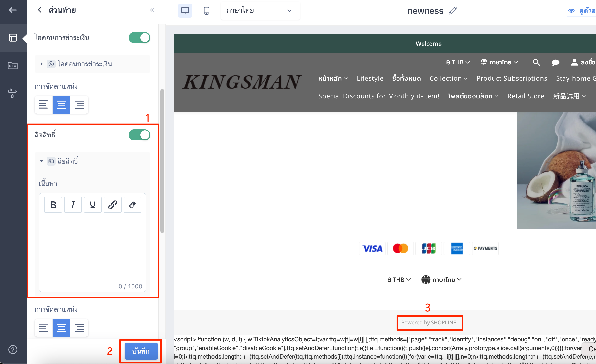Open the Lifestyle menu item
This screenshot has width=596, height=364.
(370, 78)
